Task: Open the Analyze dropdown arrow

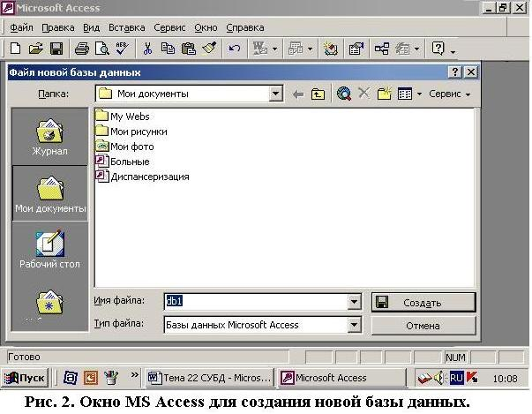Action: point(310,49)
